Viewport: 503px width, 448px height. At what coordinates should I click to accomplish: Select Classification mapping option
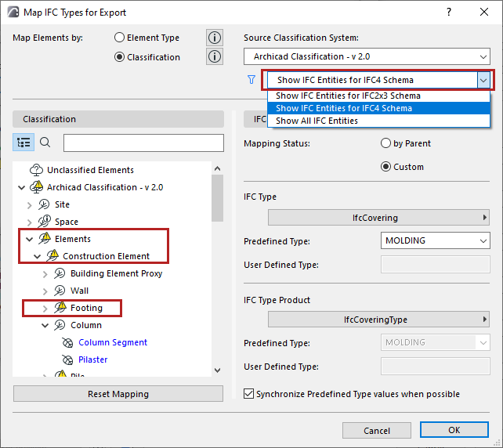pos(119,57)
